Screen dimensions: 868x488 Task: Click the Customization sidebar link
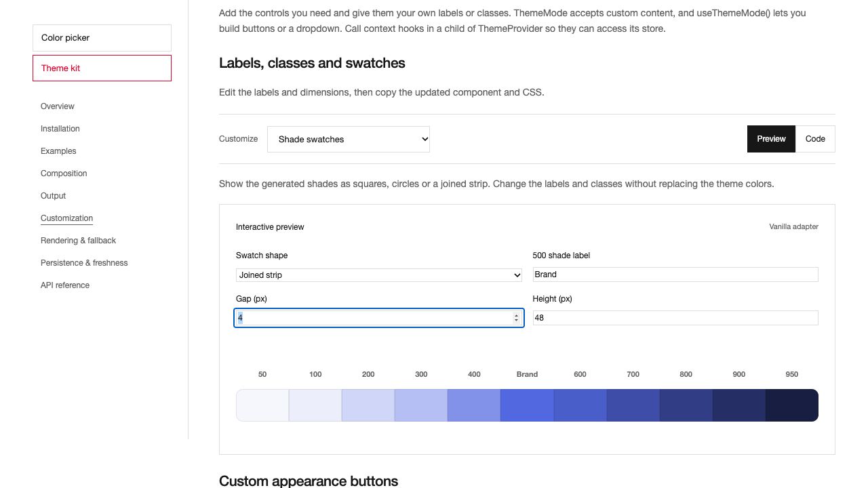click(66, 218)
